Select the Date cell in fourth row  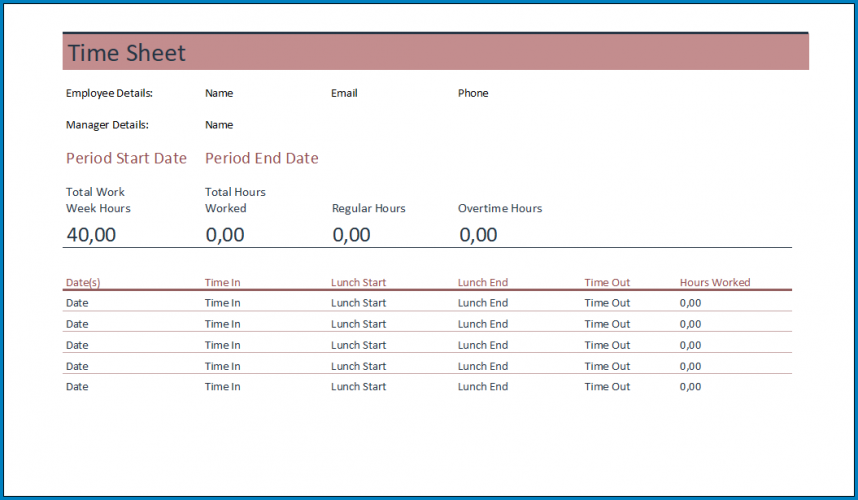pos(77,366)
